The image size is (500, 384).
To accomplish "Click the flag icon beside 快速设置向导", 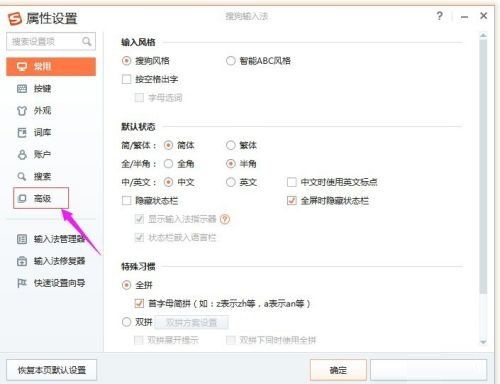I will tap(22, 283).
